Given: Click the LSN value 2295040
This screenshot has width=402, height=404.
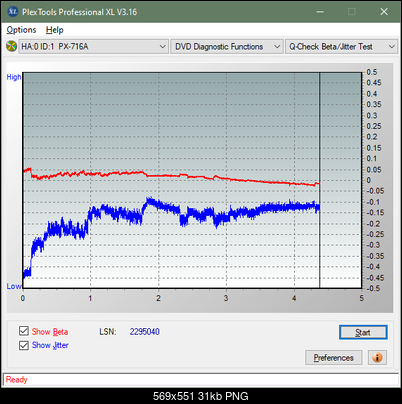Looking at the screenshot, I should click(x=145, y=332).
